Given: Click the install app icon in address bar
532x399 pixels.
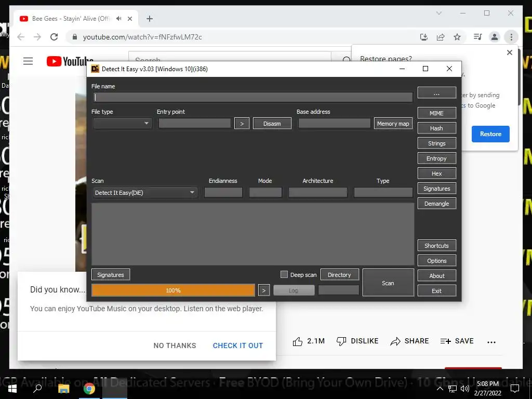Looking at the screenshot, I should [424, 37].
